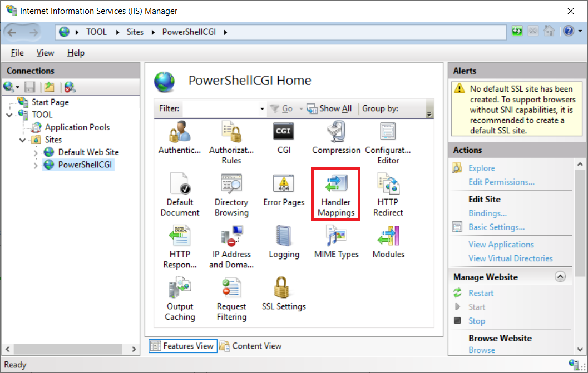The height and width of the screenshot is (373, 588).
Task: Click View Applications link
Action: coord(501,245)
